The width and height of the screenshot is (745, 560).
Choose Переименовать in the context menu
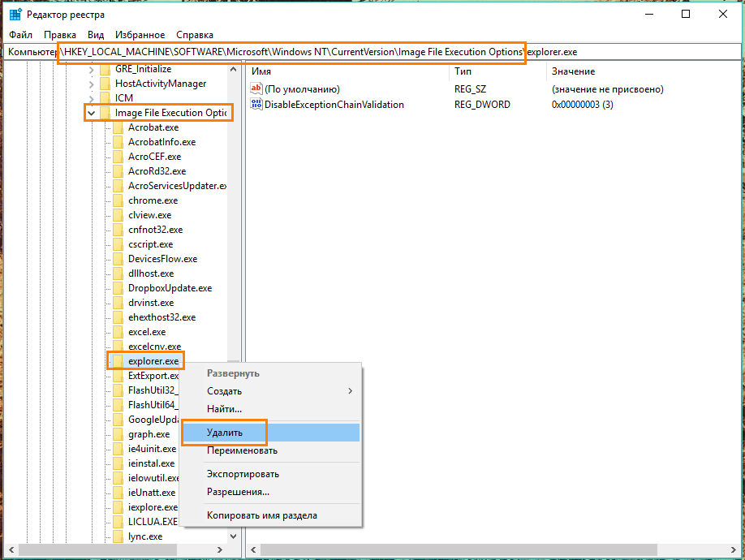(x=271, y=450)
